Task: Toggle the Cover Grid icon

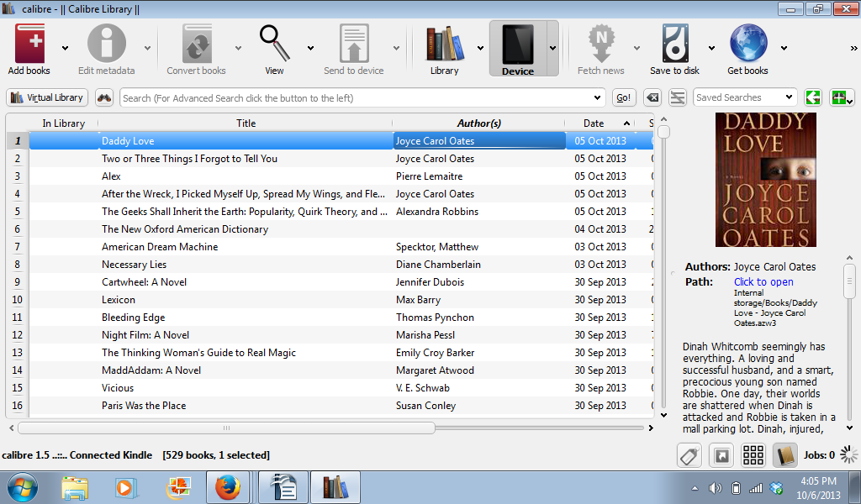Action: 753,455
